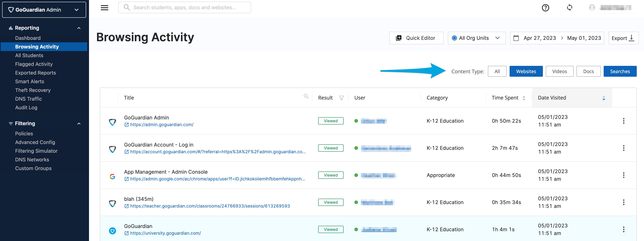The width and height of the screenshot is (644, 241).
Task: Open DNS Networks in sidebar
Action: [32, 160]
